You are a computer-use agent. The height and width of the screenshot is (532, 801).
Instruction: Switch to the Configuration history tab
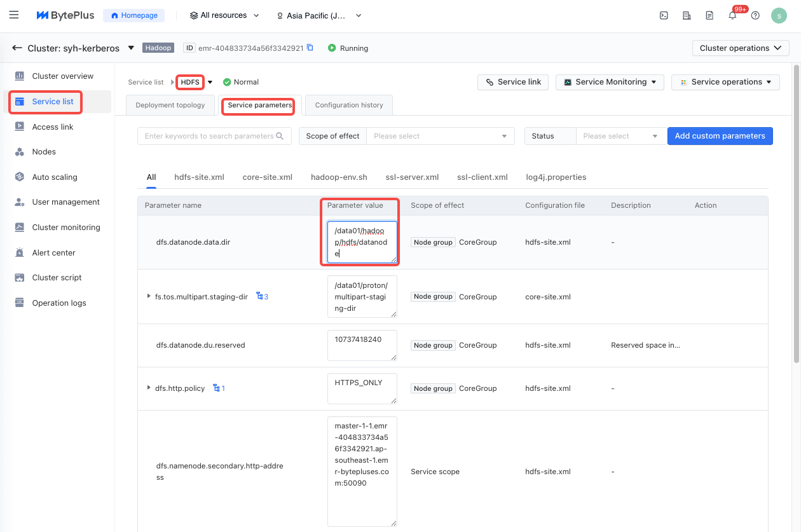tap(349, 106)
